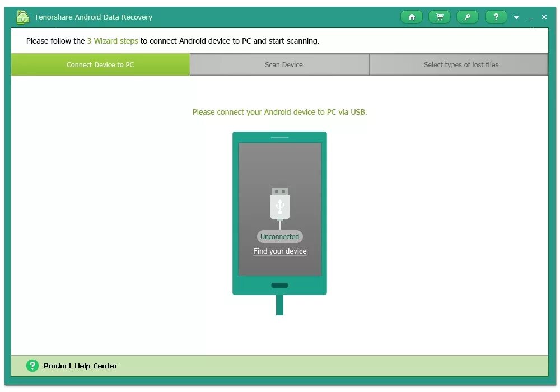This screenshot has height=392, width=560.
Task: Click the text 'Please connect your Android device to PC via USB.'
Action: pos(279,112)
